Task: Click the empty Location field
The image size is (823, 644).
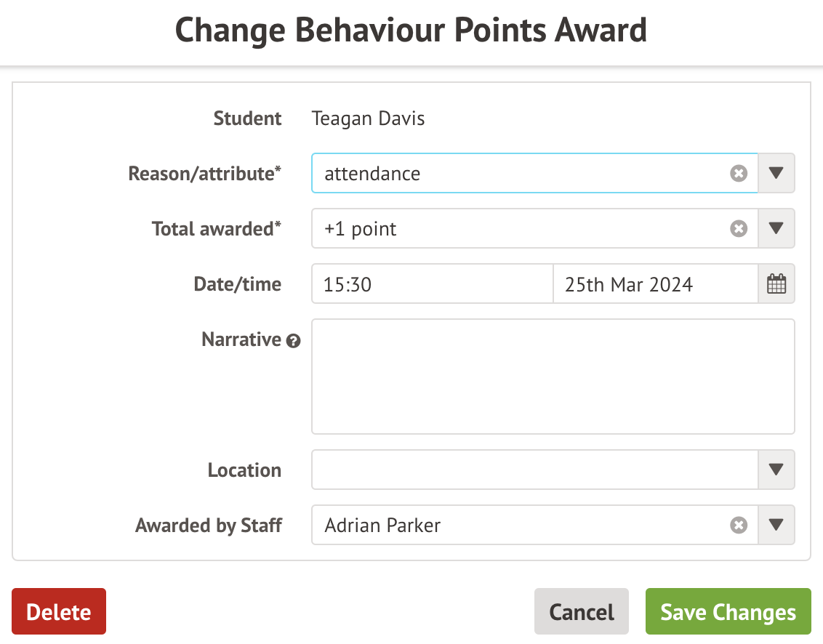Action: pyautogui.click(x=534, y=470)
